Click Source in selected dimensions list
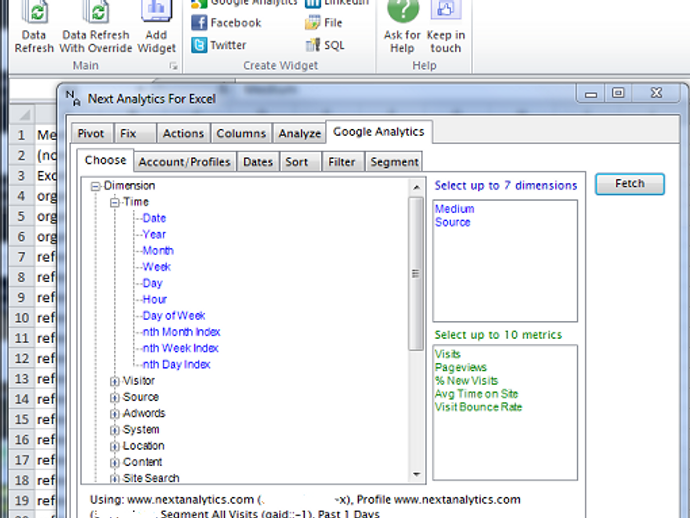Screen dimensions: 690x518 tap(452, 222)
